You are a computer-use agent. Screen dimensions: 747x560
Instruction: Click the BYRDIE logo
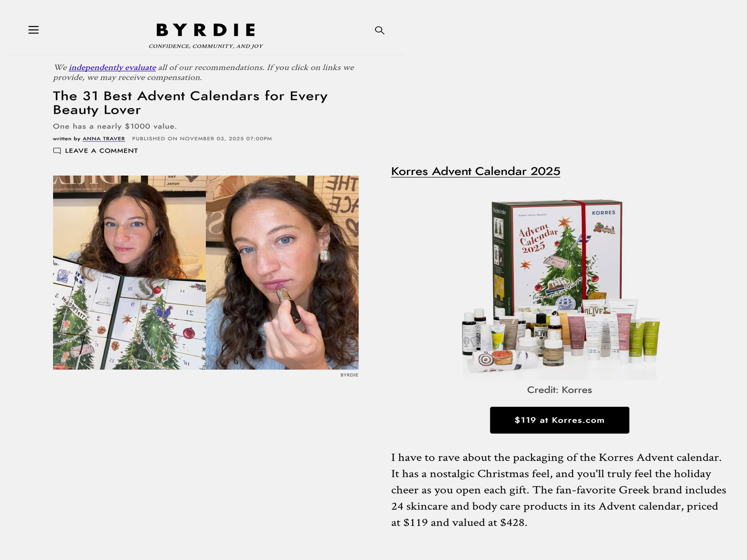(206, 30)
